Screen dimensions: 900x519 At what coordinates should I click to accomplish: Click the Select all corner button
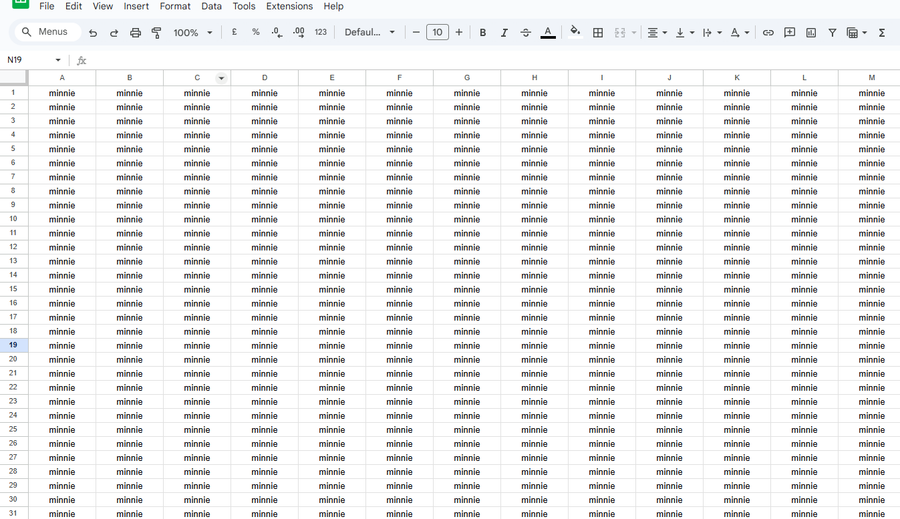(14, 78)
